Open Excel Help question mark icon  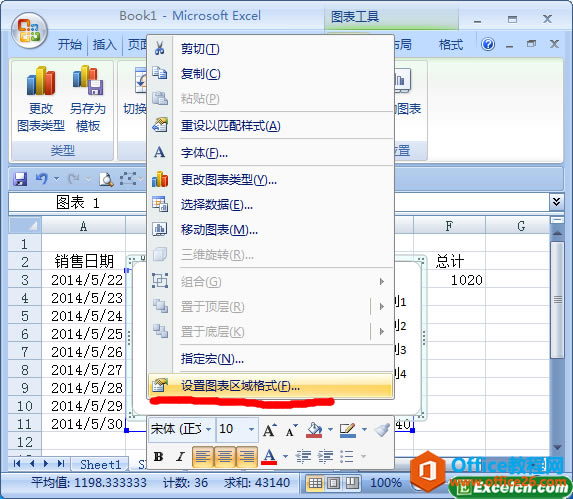coord(488,45)
